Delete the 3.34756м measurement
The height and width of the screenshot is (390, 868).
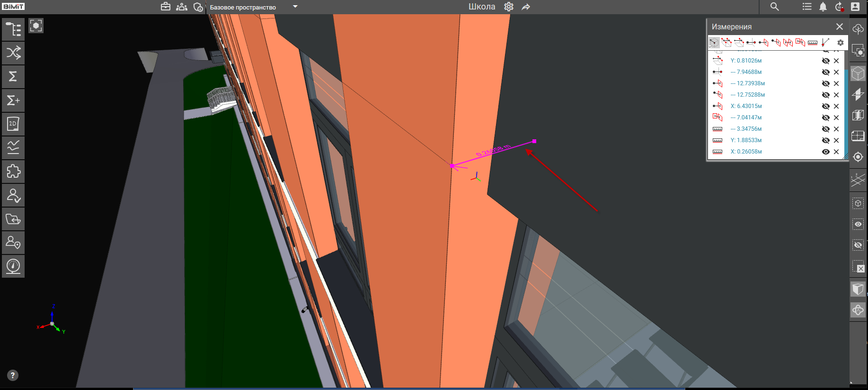click(x=836, y=129)
